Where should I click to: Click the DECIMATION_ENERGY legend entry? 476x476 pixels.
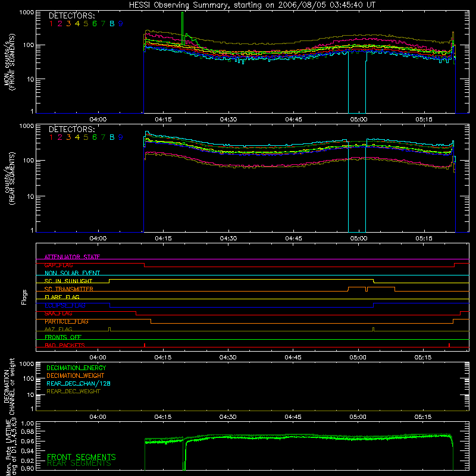76,368
